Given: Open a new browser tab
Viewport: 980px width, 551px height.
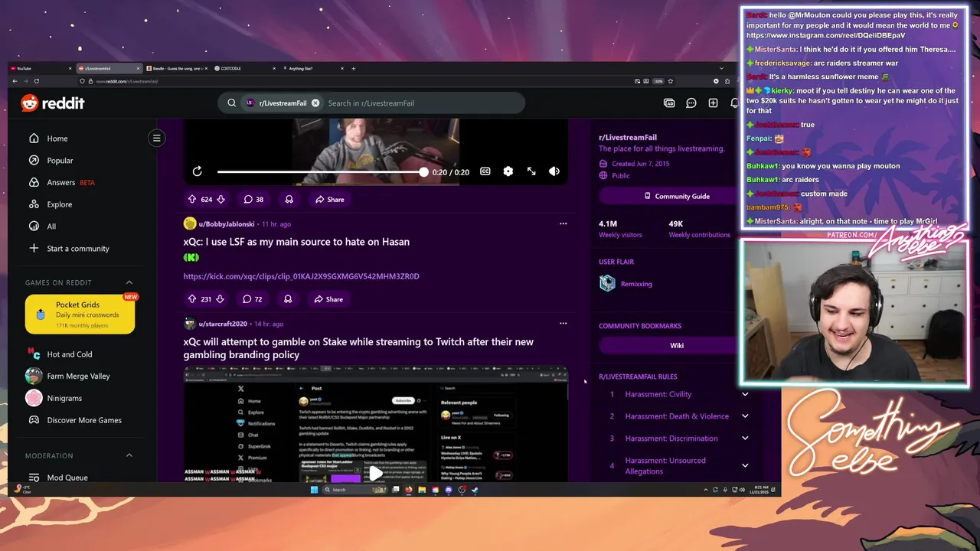Looking at the screenshot, I should (x=353, y=68).
